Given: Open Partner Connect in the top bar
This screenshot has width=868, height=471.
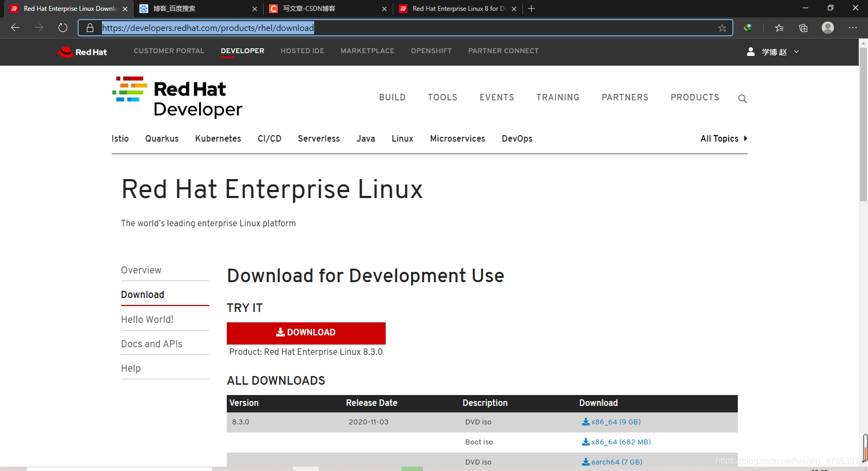Looking at the screenshot, I should [x=503, y=51].
